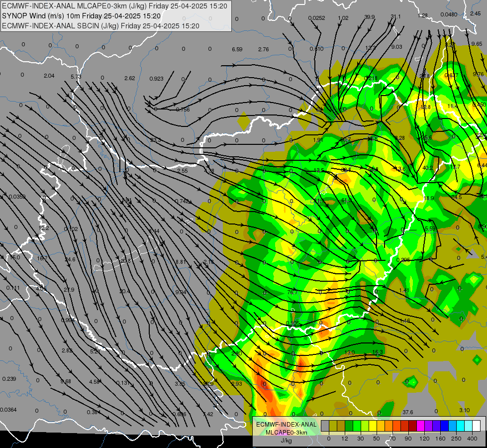
Task: Click the legend tick value 50
Action: pyautogui.click(x=377, y=439)
